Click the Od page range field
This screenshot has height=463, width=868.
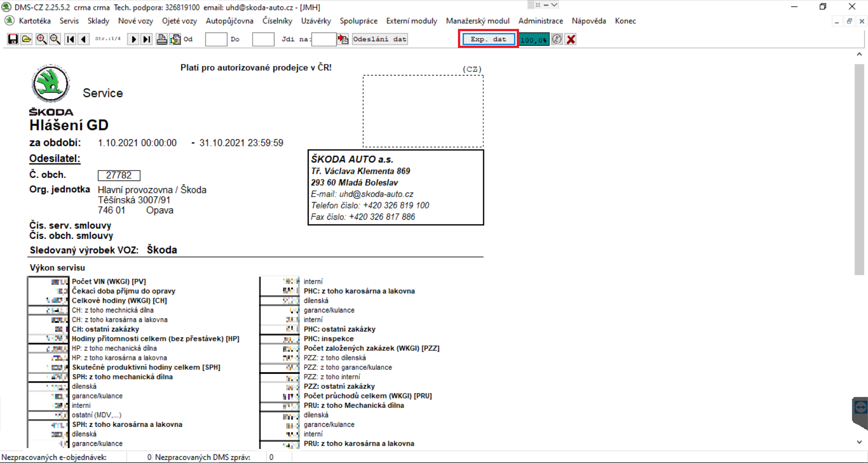pyautogui.click(x=216, y=39)
